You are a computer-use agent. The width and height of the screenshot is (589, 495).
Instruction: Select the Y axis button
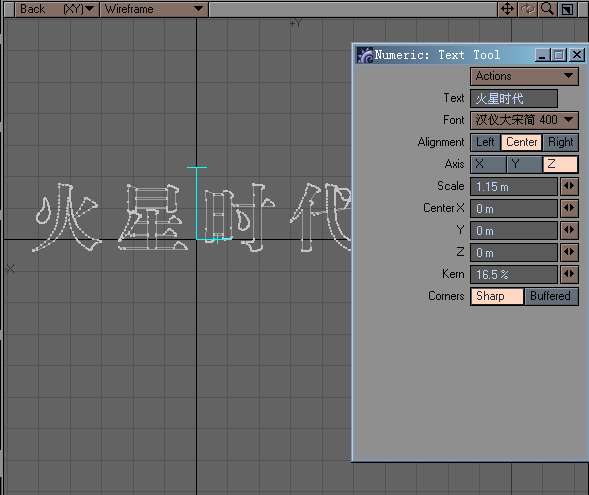(524, 164)
